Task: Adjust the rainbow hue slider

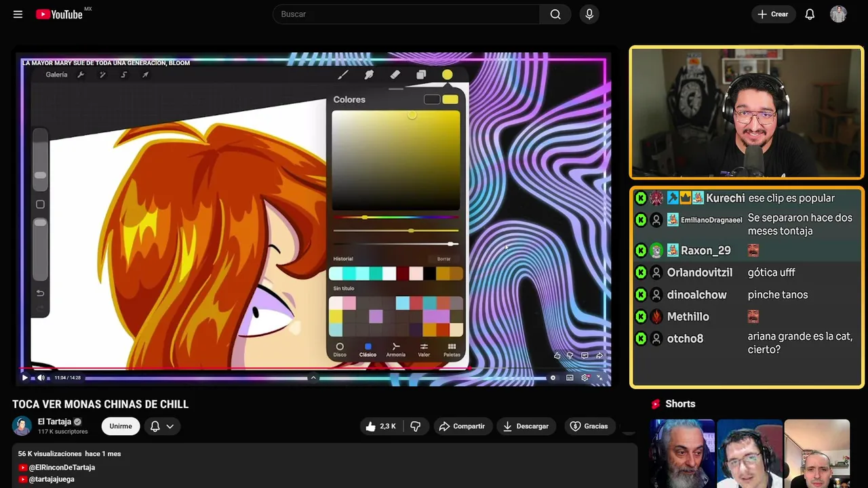Action: (396, 218)
